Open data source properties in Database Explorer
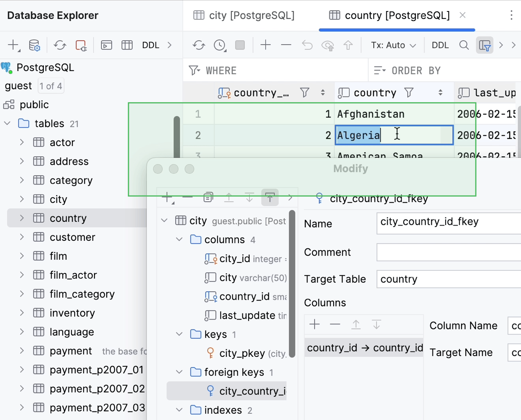This screenshot has width=521, height=420. pyautogui.click(x=34, y=45)
